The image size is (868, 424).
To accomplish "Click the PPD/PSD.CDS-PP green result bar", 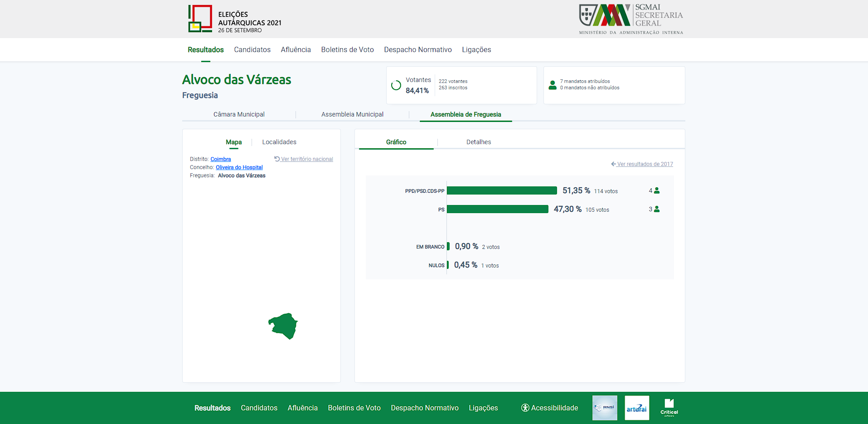I will pos(502,191).
